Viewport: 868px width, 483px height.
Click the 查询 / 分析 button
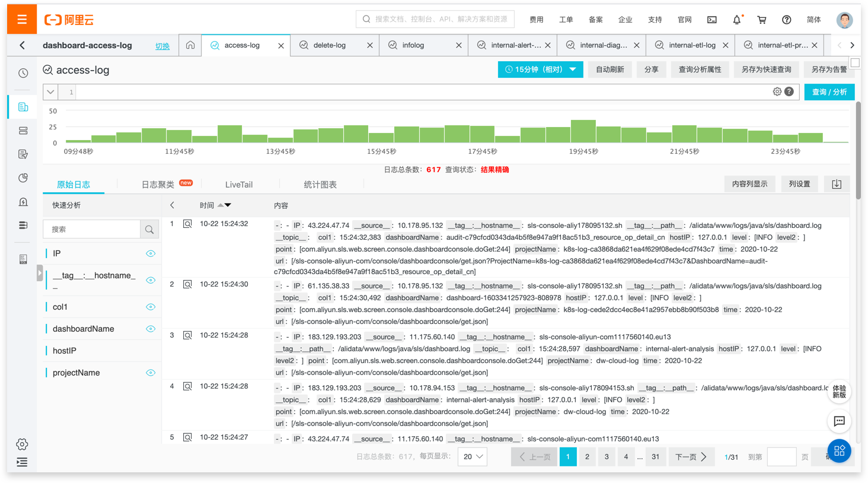pyautogui.click(x=829, y=92)
